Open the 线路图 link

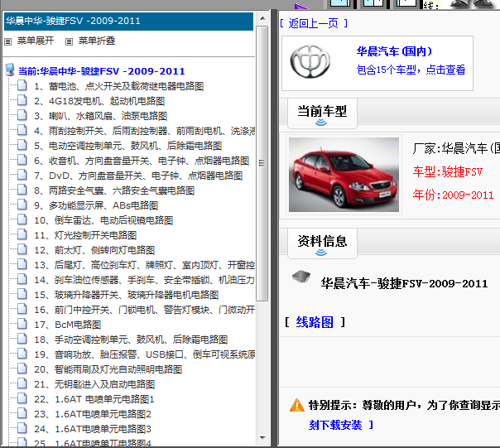pos(315,322)
